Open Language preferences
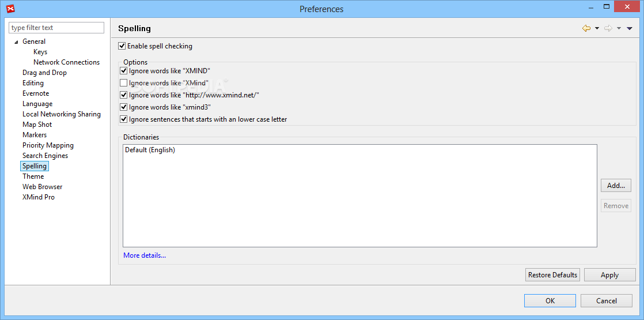Image resolution: width=644 pixels, height=320 pixels. (x=37, y=104)
